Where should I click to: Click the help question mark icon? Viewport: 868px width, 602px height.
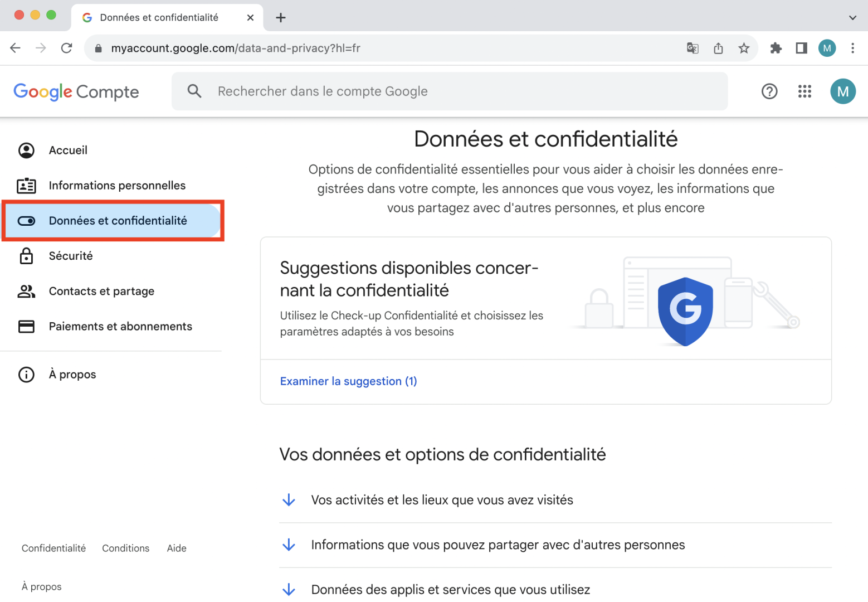(769, 91)
